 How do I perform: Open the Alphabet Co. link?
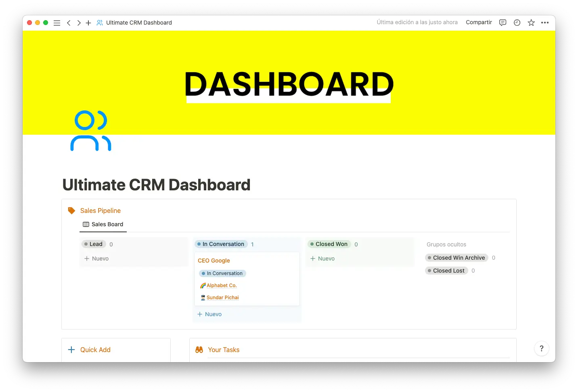(222, 286)
